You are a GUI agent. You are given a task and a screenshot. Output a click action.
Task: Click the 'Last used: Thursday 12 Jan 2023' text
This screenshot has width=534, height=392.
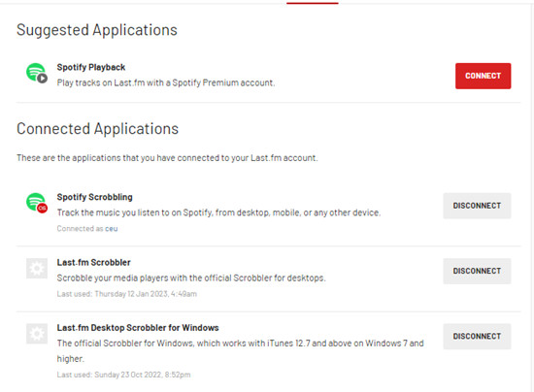point(126,294)
